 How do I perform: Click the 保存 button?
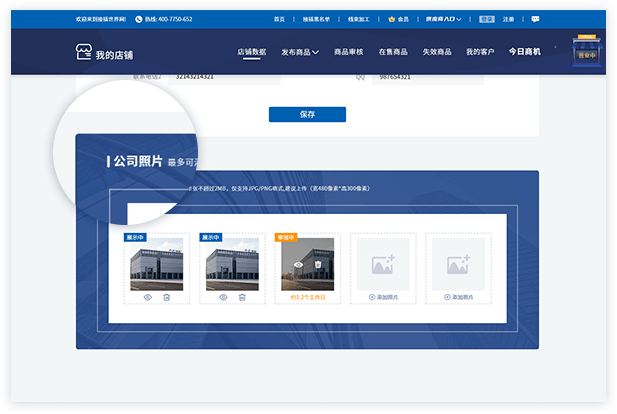point(307,115)
